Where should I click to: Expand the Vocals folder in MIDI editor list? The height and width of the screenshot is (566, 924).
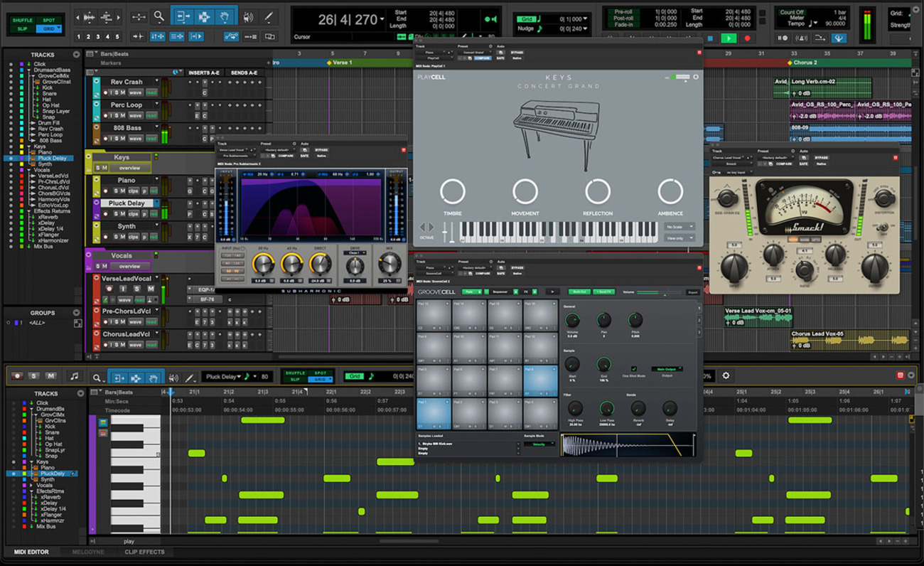click(30, 486)
